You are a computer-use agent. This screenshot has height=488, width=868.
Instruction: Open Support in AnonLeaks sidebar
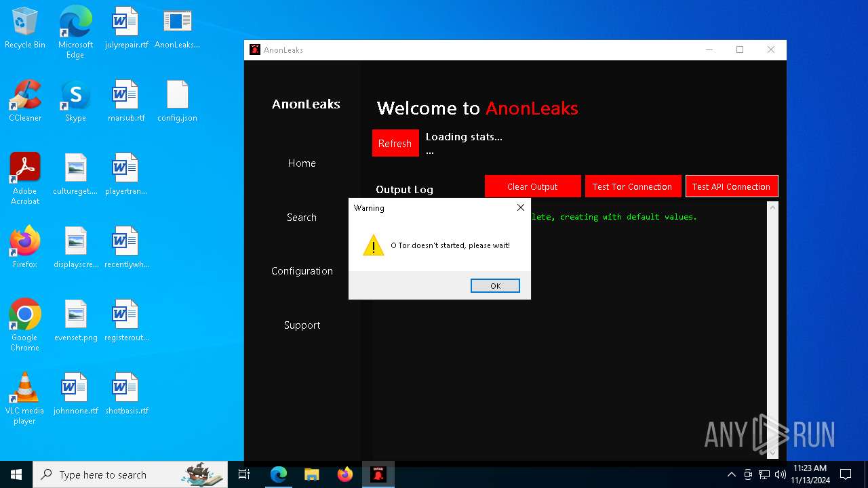(302, 325)
